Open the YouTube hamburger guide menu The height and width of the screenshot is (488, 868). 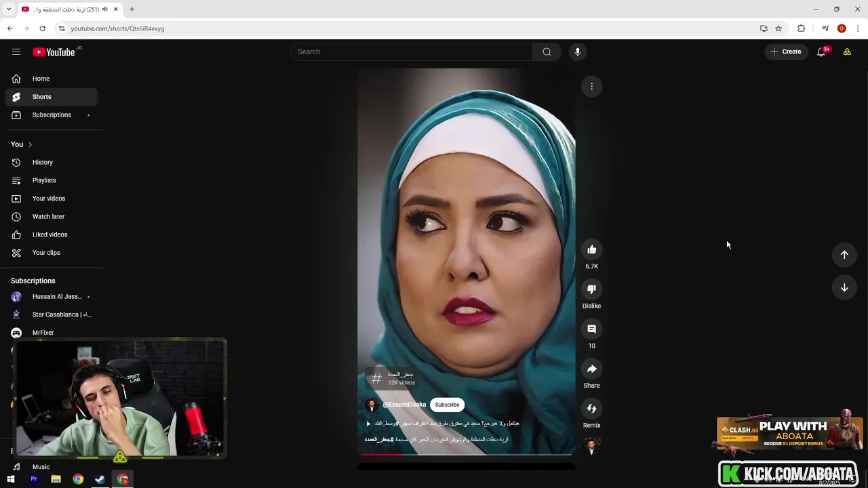coord(16,52)
